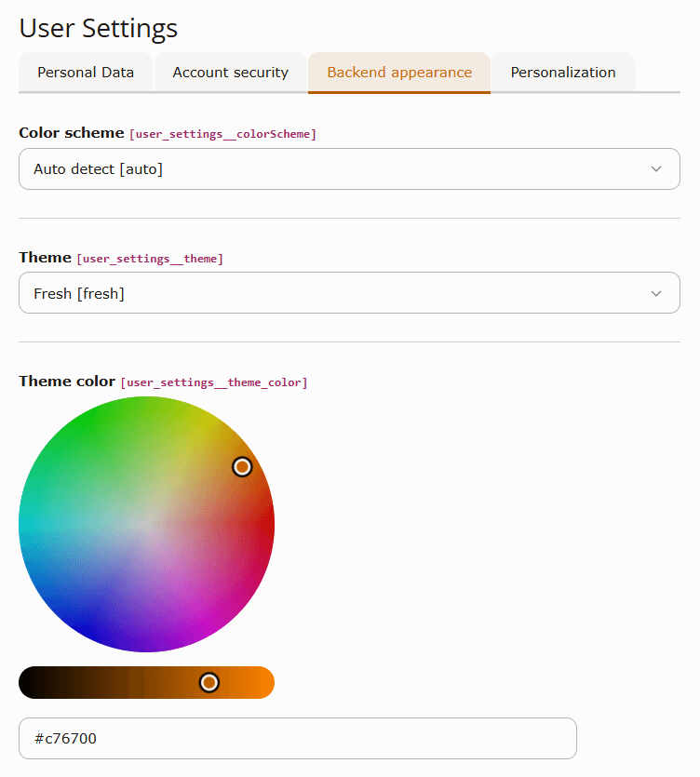Open the Account security tab
This screenshot has width=700, height=777.
click(231, 73)
